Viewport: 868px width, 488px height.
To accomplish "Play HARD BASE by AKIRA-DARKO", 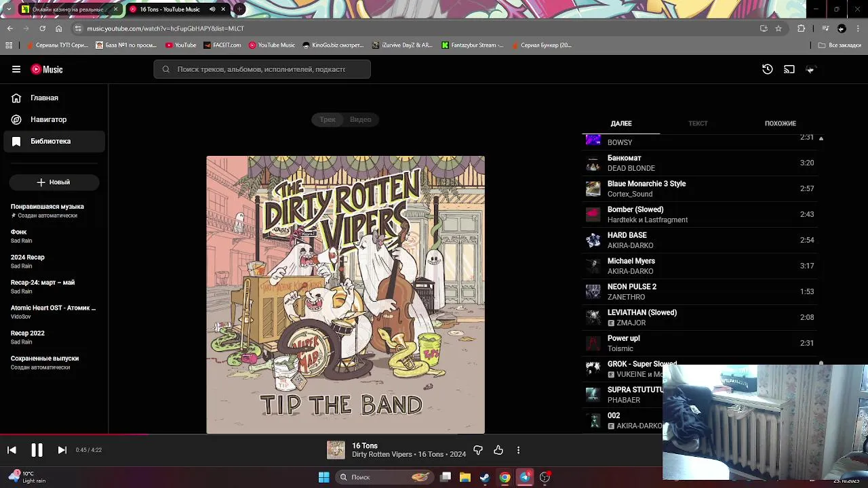I will tap(701, 240).
